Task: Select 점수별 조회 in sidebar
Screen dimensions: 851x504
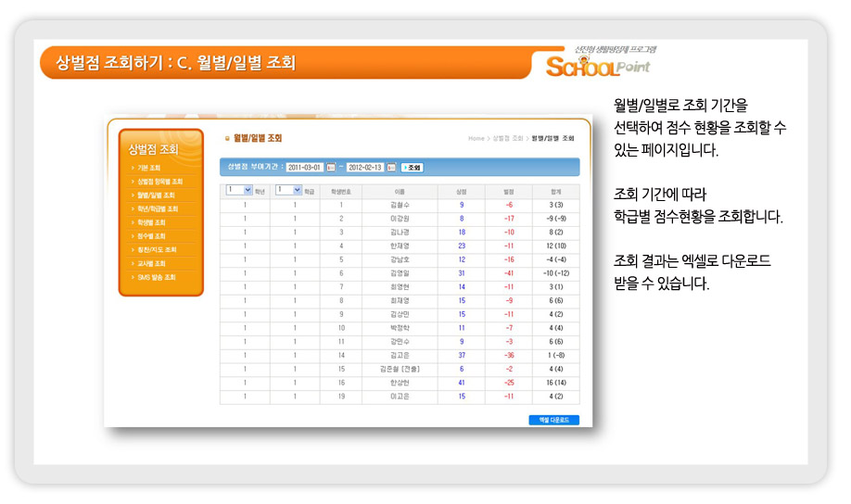Action: point(151,236)
